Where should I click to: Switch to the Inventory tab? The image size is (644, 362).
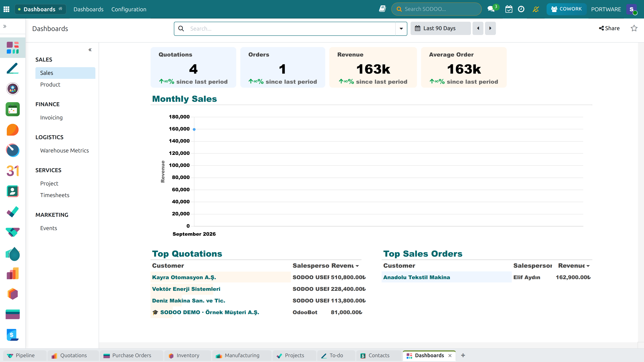[188, 356]
